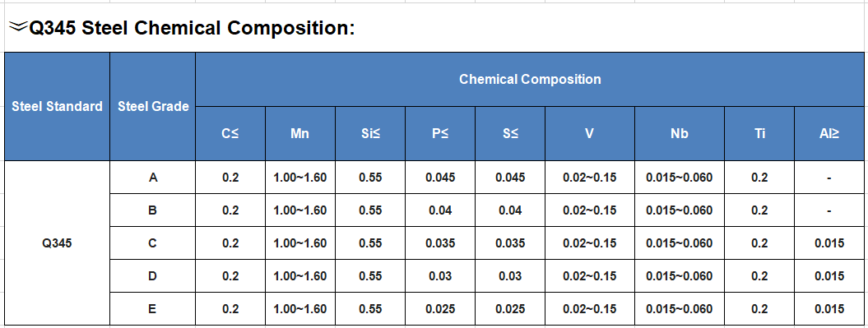Screen dimensions: 868x328
Task: Click the Steel Grade header cell
Action: pos(153,106)
